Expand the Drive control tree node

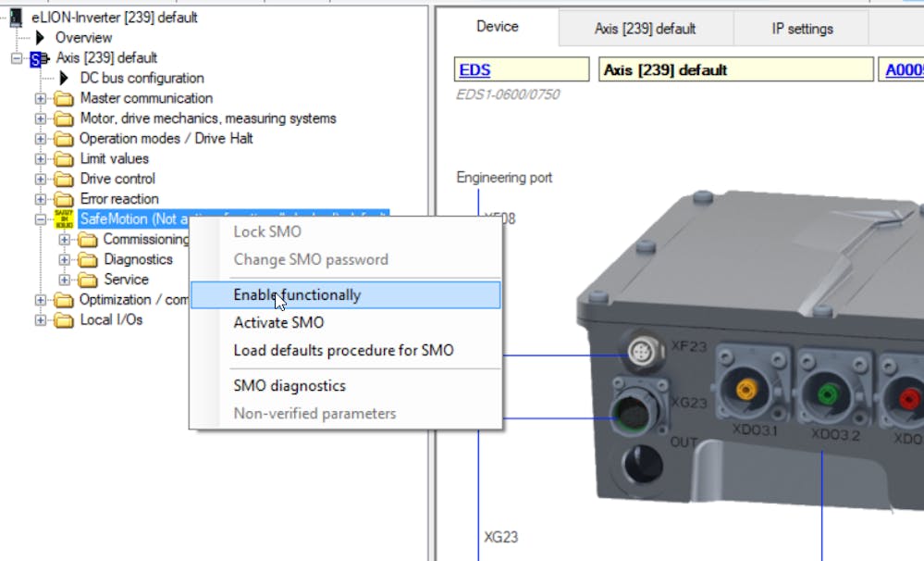40,180
